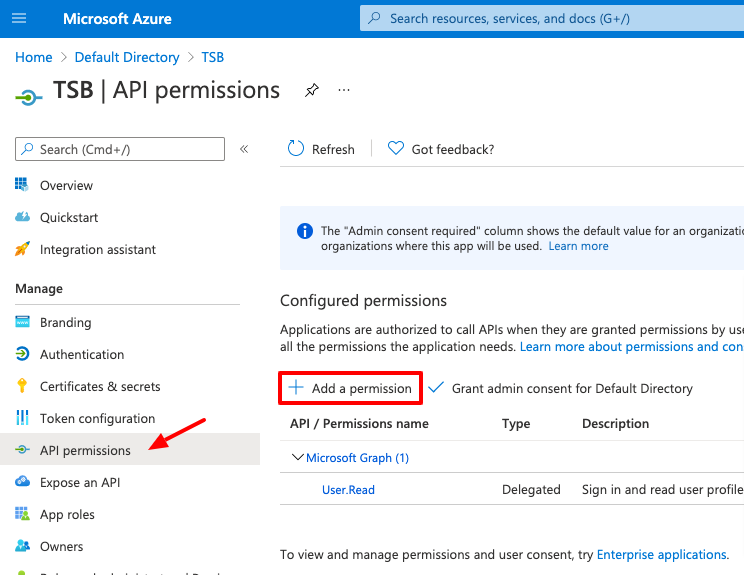
Task: Click the App roles icon
Action: pyautogui.click(x=22, y=514)
